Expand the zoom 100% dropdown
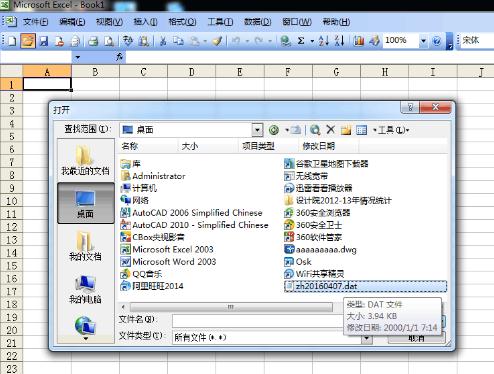 [423, 41]
